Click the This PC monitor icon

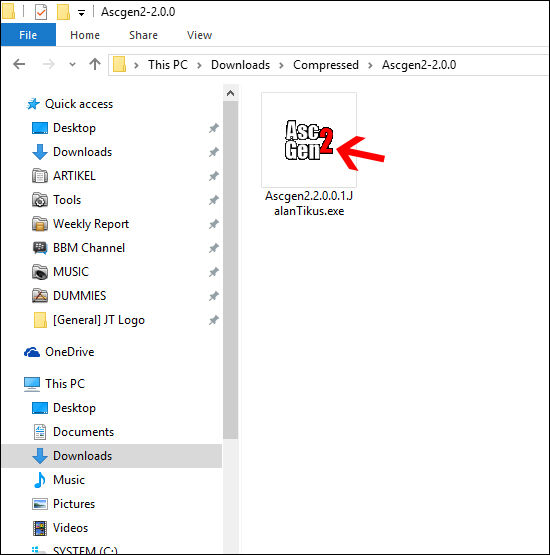pos(32,384)
